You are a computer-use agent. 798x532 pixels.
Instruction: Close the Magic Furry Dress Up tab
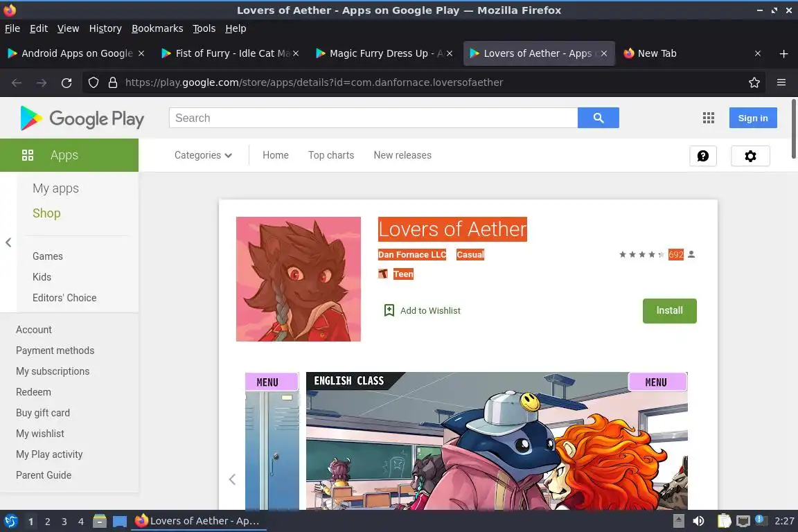pos(450,53)
